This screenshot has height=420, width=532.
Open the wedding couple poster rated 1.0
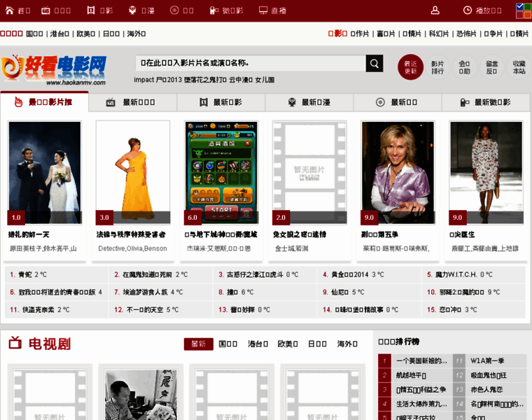(x=45, y=173)
